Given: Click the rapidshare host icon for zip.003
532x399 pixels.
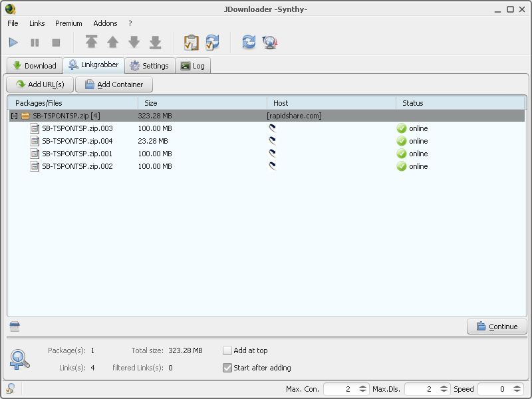Looking at the screenshot, I should pyautogui.click(x=272, y=128).
